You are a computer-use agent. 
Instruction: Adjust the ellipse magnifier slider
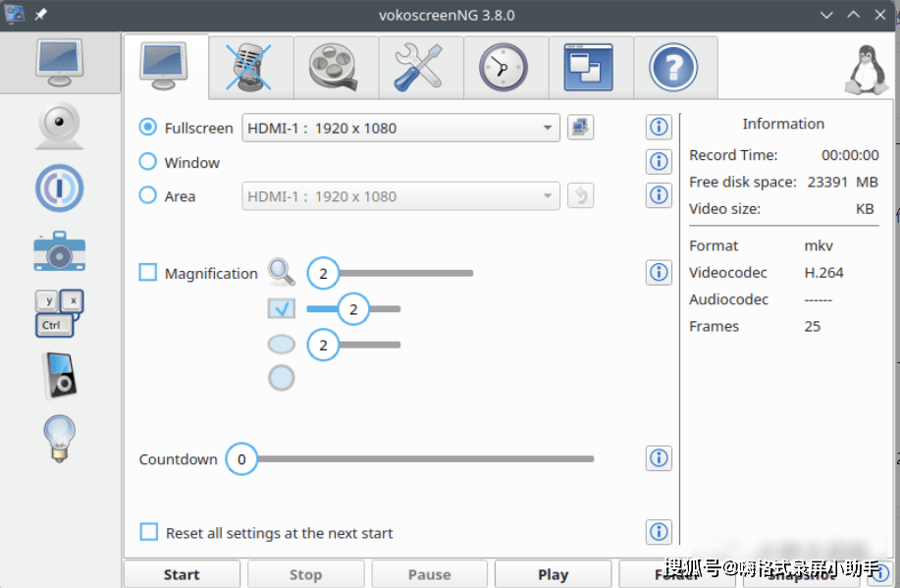click(353, 346)
